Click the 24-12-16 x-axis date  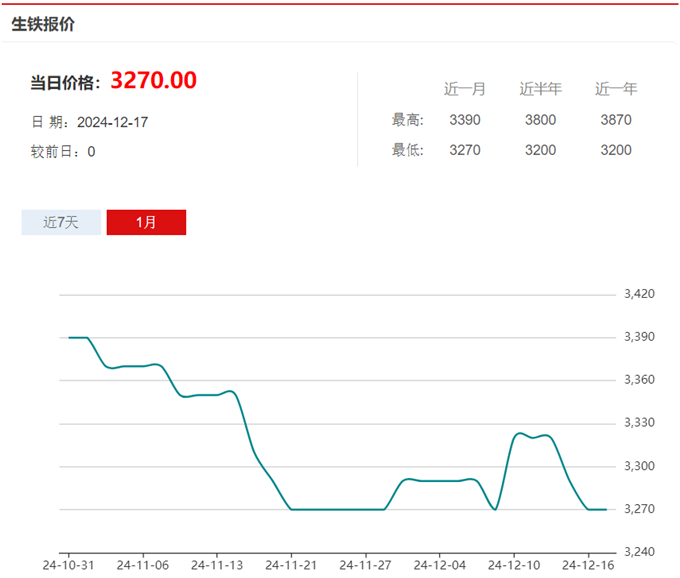[x=588, y=565]
